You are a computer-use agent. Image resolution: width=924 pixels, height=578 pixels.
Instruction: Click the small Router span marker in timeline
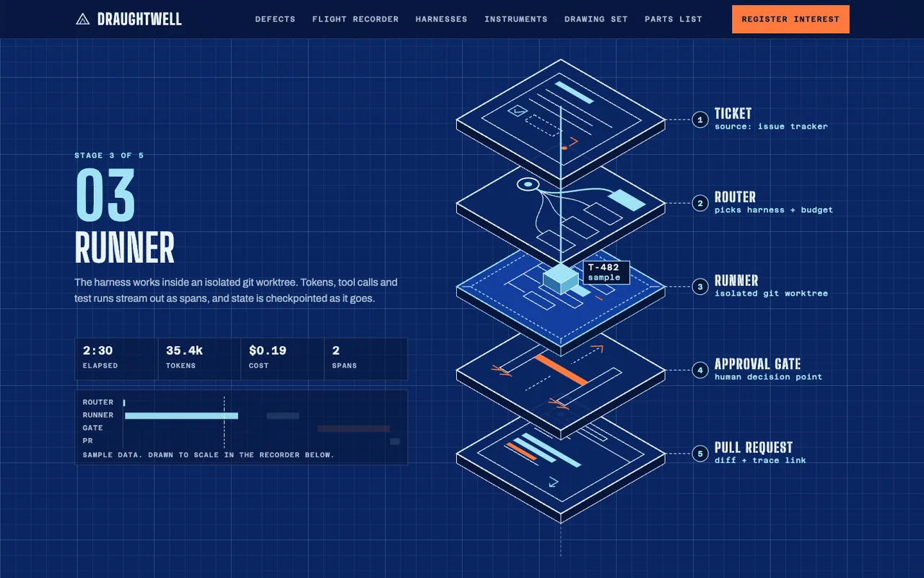124,402
